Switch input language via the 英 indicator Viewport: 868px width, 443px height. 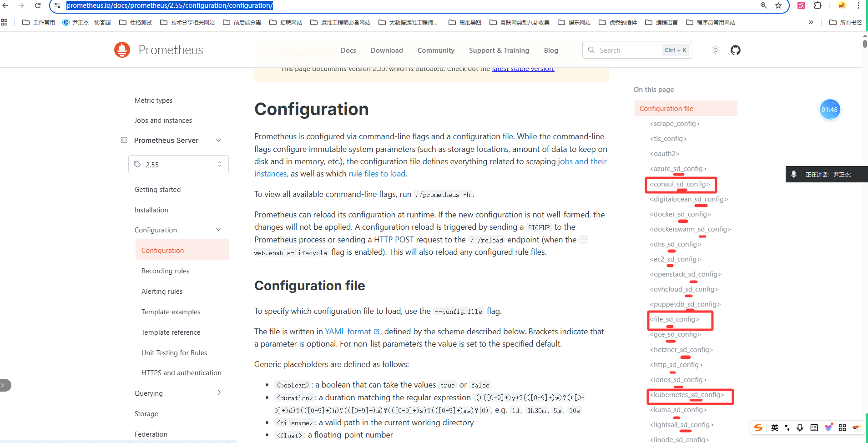coord(775,428)
